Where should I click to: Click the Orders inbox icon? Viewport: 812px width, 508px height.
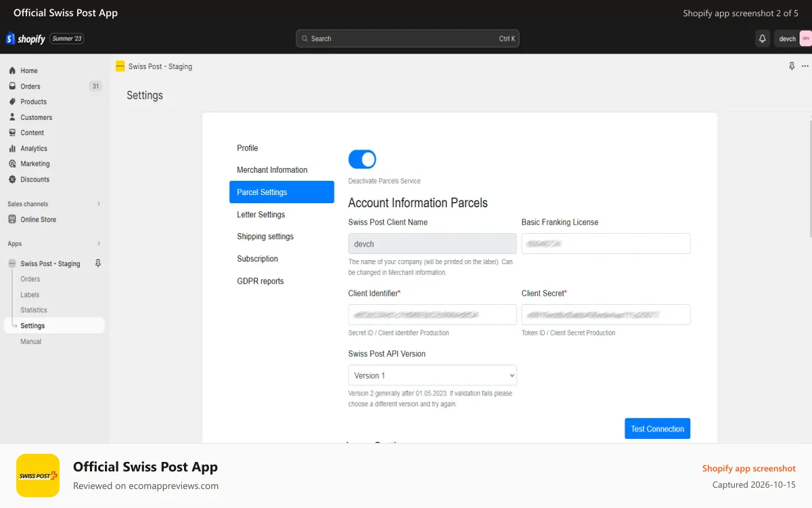[x=12, y=86]
